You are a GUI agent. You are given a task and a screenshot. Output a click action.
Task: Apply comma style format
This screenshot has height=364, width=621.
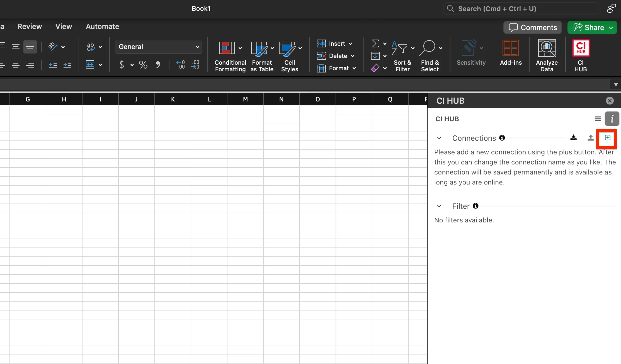[158, 65]
